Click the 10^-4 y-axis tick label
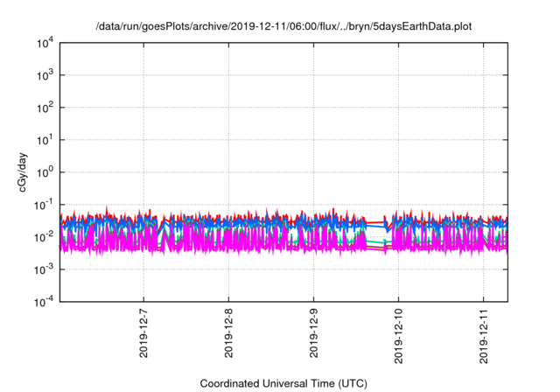560x392 pixels. [44, 301]
